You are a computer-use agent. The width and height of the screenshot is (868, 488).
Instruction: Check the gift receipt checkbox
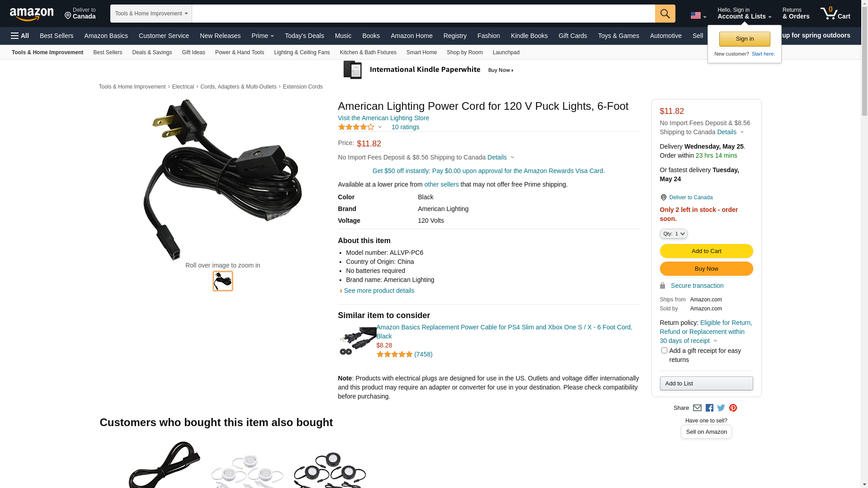pos(664,351)
